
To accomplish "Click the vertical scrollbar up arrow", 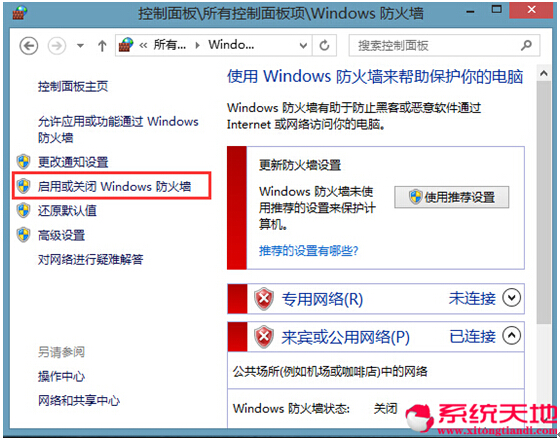I will 544,73.
